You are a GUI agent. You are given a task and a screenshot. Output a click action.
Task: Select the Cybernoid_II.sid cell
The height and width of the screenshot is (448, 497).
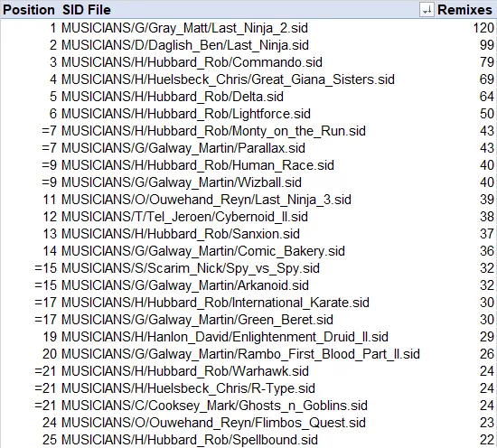pos(184,217)
